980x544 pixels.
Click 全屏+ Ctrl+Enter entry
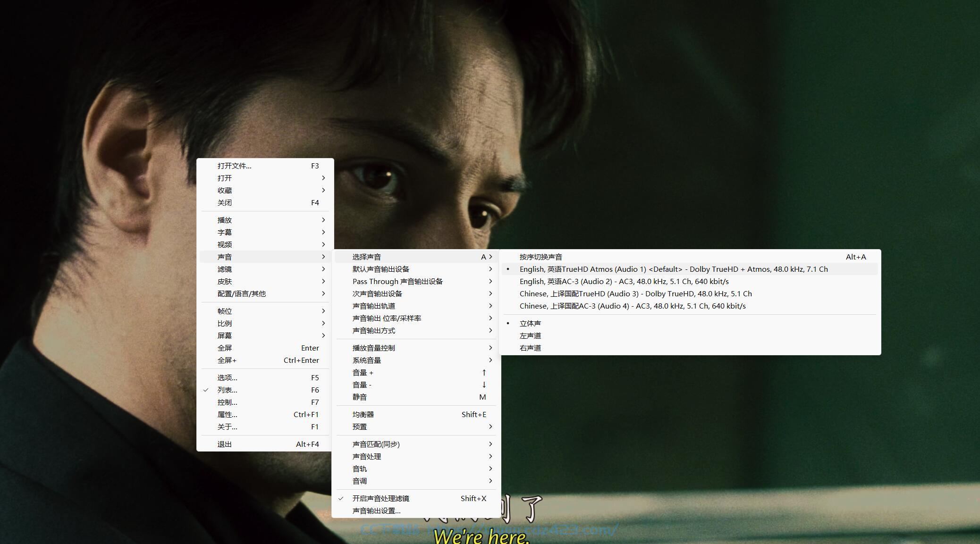(265, 360)
